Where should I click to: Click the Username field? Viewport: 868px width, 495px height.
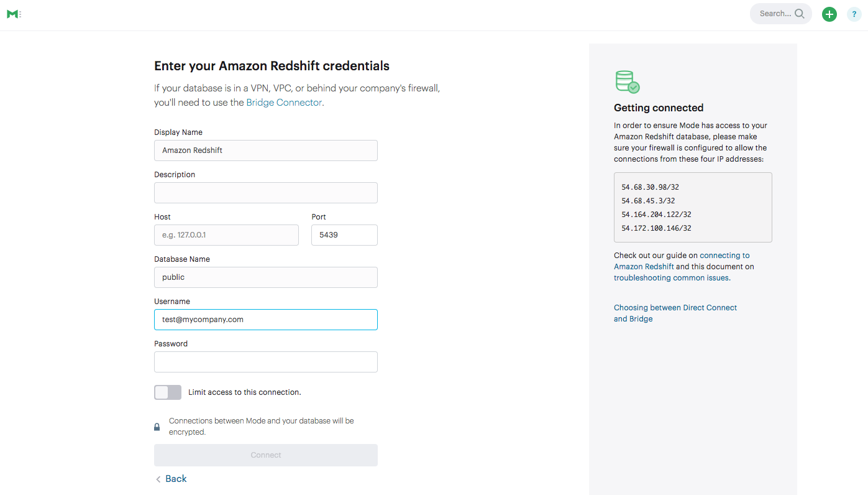[266, 320]
